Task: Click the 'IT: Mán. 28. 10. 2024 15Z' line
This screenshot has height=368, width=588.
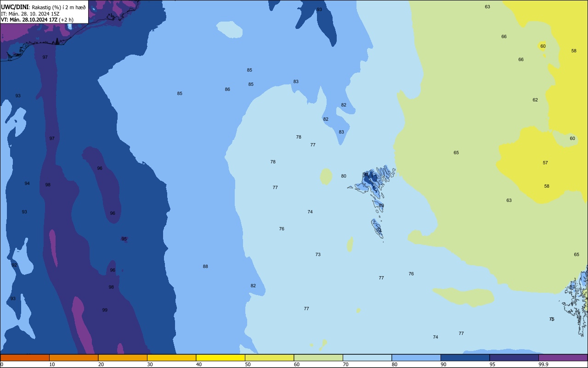Action: 30,14
